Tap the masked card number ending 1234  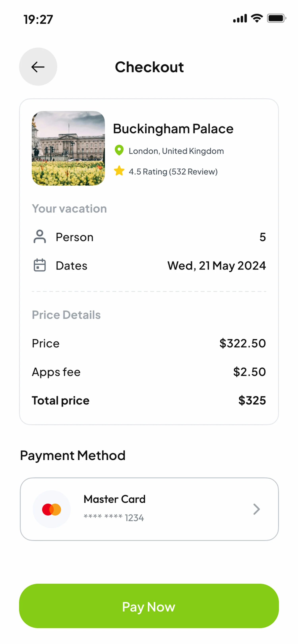click(x=114, y=518)
